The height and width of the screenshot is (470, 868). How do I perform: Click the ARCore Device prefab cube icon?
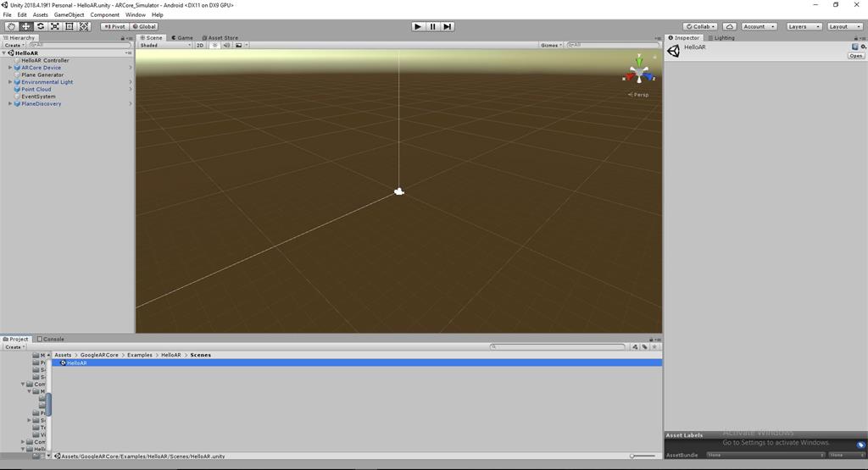(17, 68)
